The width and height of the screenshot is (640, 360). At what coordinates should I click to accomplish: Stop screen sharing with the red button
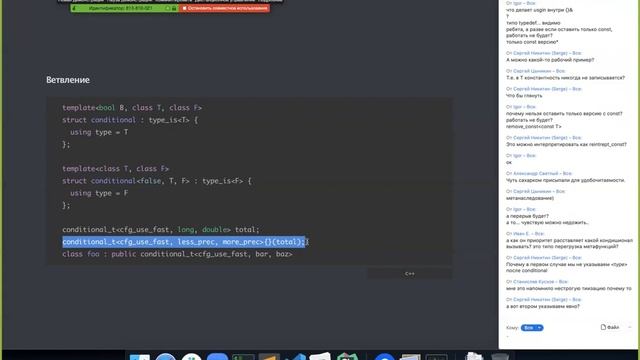(x=224, y=8)
